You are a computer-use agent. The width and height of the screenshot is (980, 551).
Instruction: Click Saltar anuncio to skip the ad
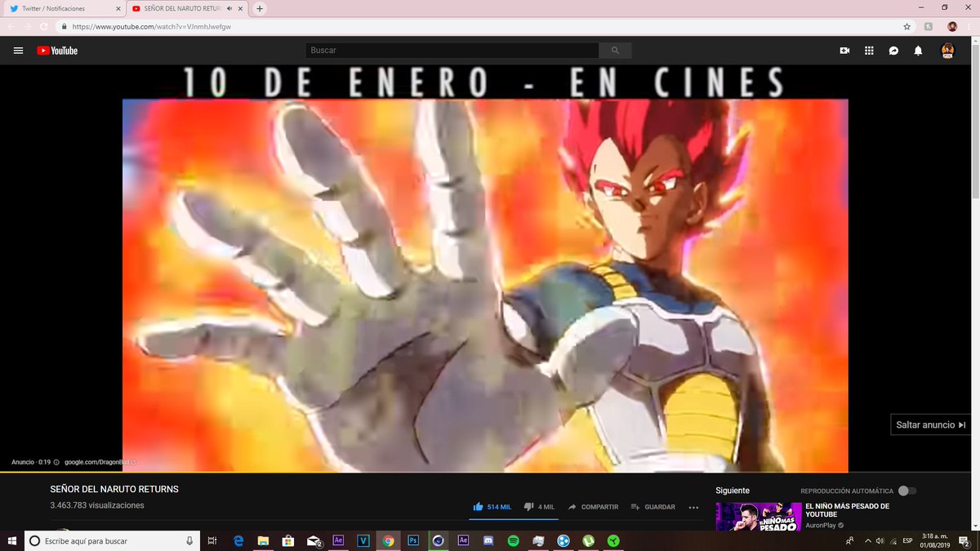click(x=931, y=424)
